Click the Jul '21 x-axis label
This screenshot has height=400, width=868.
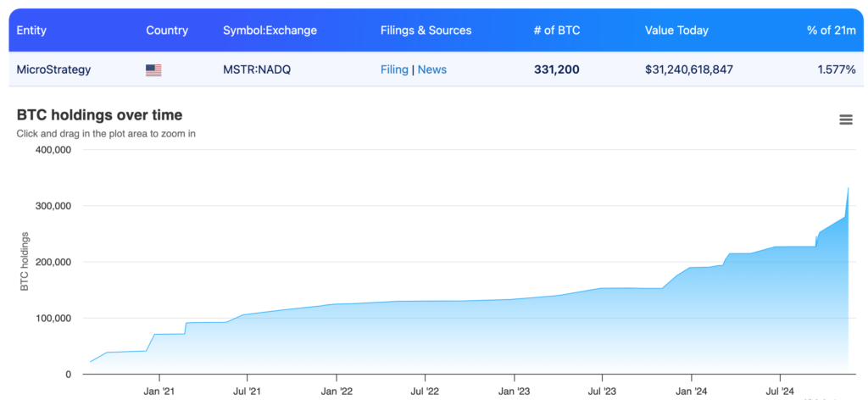pos(247,392)
